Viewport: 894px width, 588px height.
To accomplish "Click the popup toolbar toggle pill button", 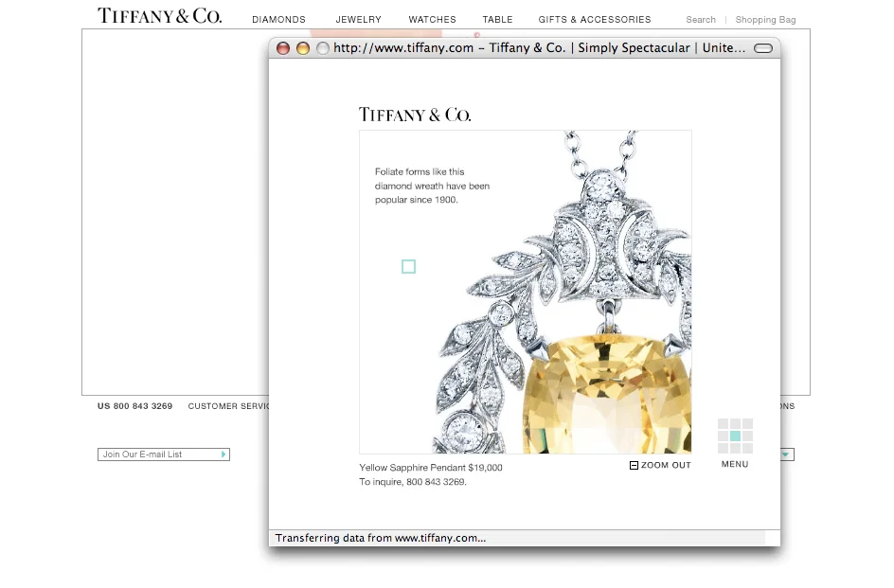I will pyautogui.click(x=763, y=48).
